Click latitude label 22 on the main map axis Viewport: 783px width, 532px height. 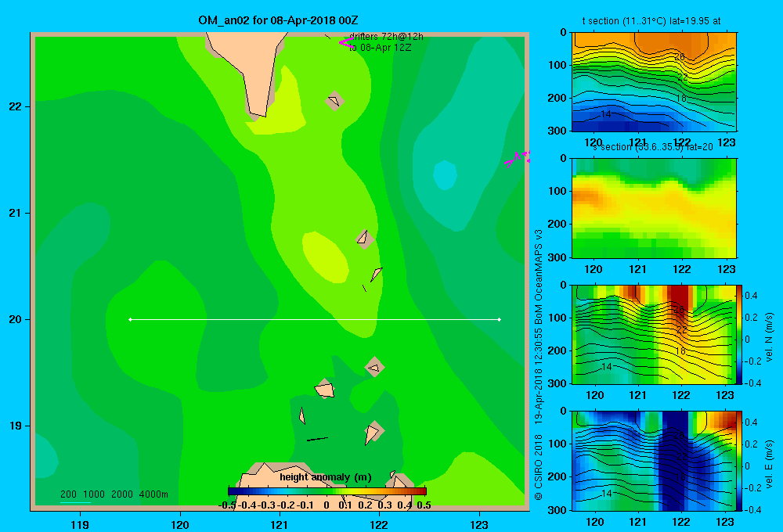16,106
